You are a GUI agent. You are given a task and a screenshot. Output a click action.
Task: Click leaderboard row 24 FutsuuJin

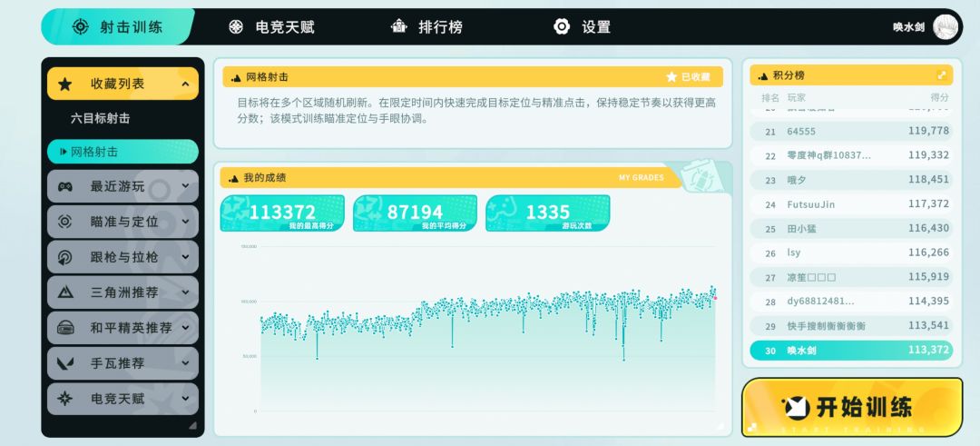click(851, 204)
